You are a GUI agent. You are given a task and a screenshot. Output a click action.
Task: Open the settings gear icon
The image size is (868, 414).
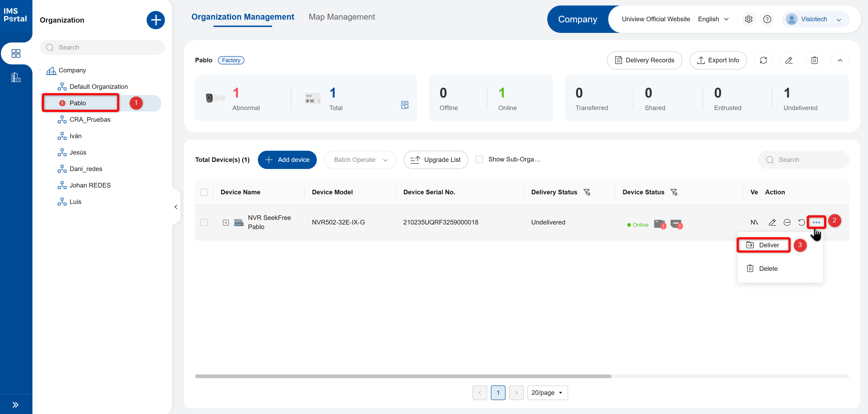748,19
